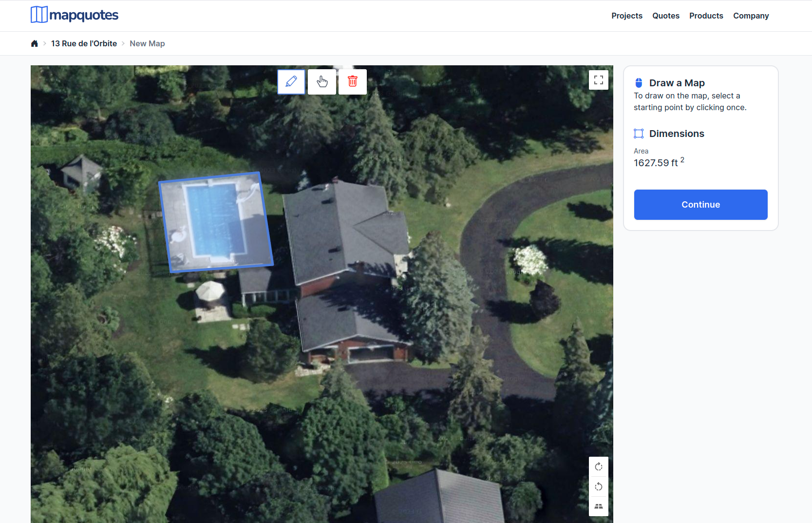Delete the drawing with the red trash icon
This screenshot has width=812, height=523.
pos(353,81)
